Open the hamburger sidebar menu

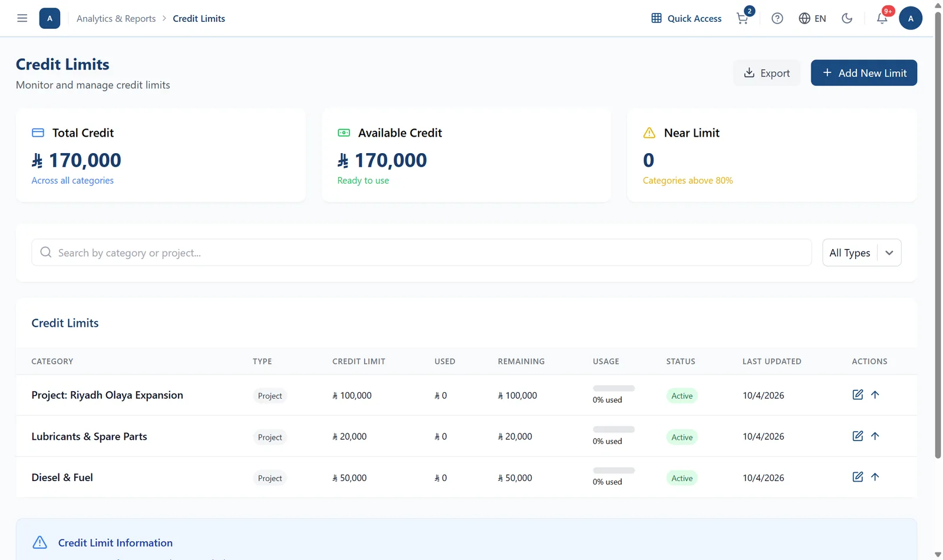(x=22, y=18)
